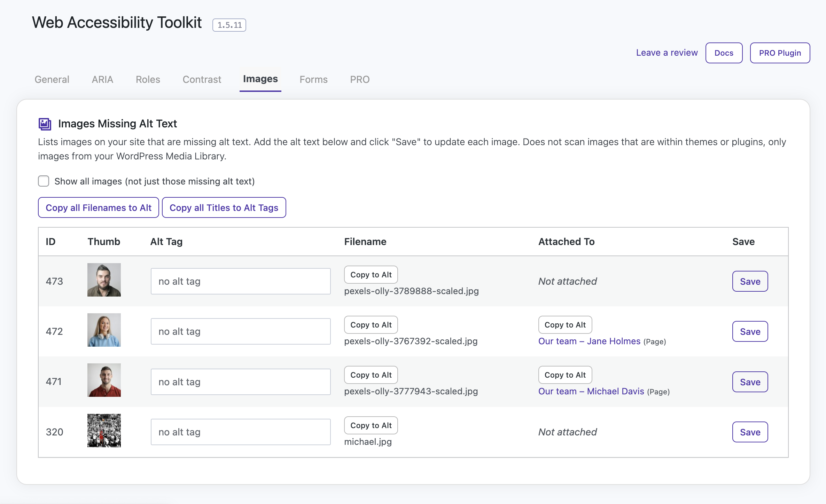
Task: Go to the Forms tab
Action: (313, 79)
